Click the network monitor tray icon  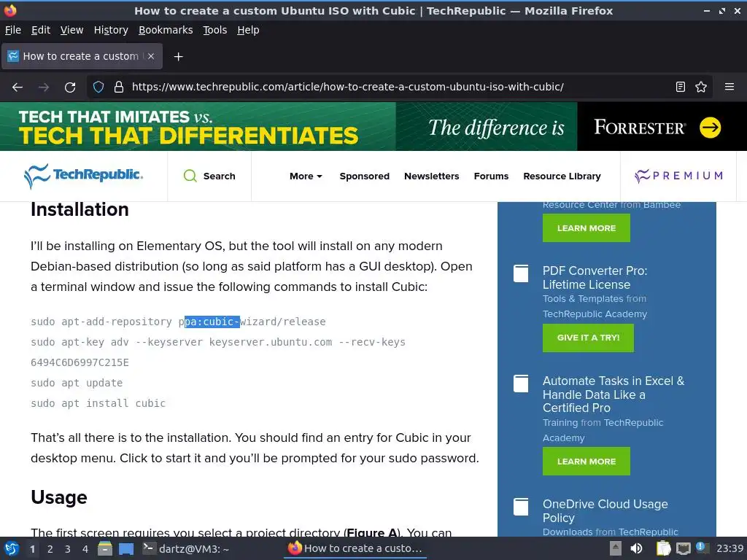(x=683, y=548)
